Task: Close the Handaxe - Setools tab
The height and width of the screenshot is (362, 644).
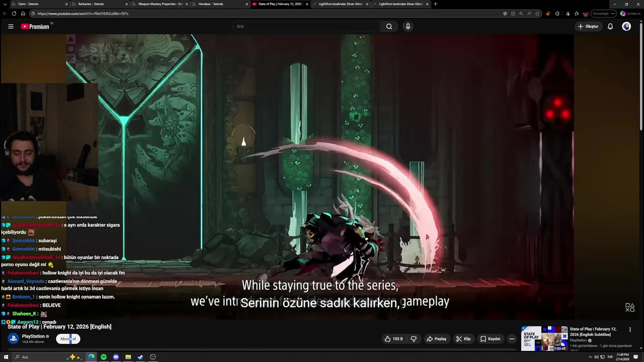Action: tap(247, 4)
